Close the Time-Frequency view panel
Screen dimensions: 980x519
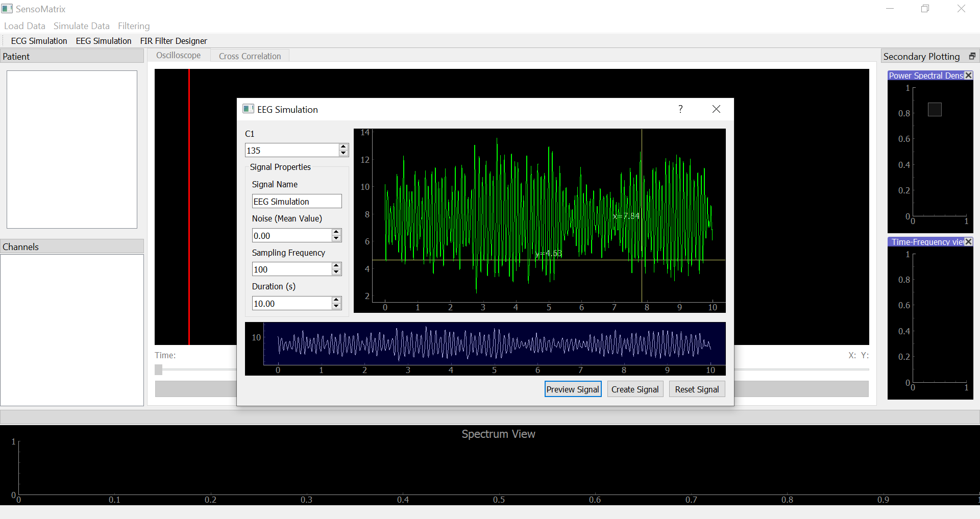[968, 242]
